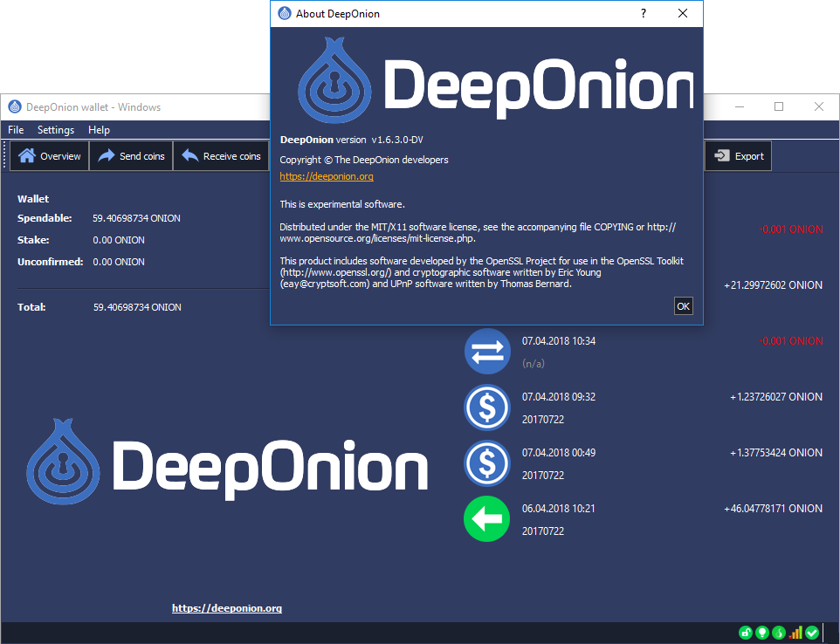Click the Stake: label

pyautogui.click(x=33, y=240)
